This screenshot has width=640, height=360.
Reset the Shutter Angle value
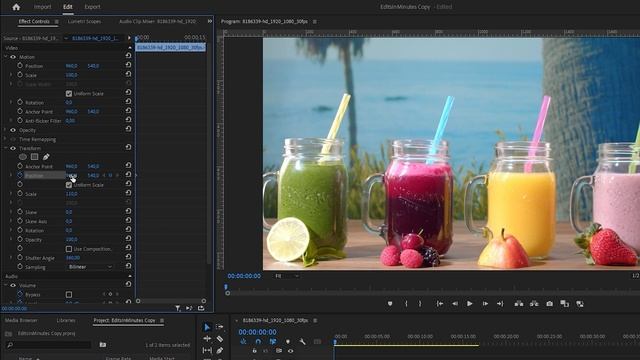click(x=128, y=257)
